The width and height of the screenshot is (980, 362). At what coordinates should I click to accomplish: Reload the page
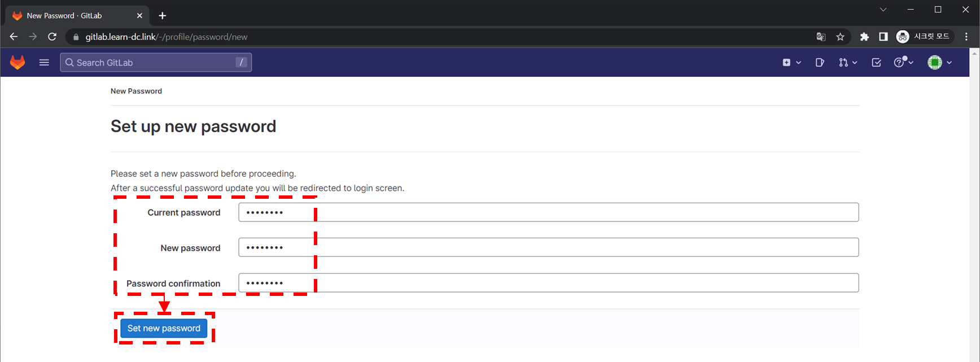pyautogui.click(x=52, y=37)
